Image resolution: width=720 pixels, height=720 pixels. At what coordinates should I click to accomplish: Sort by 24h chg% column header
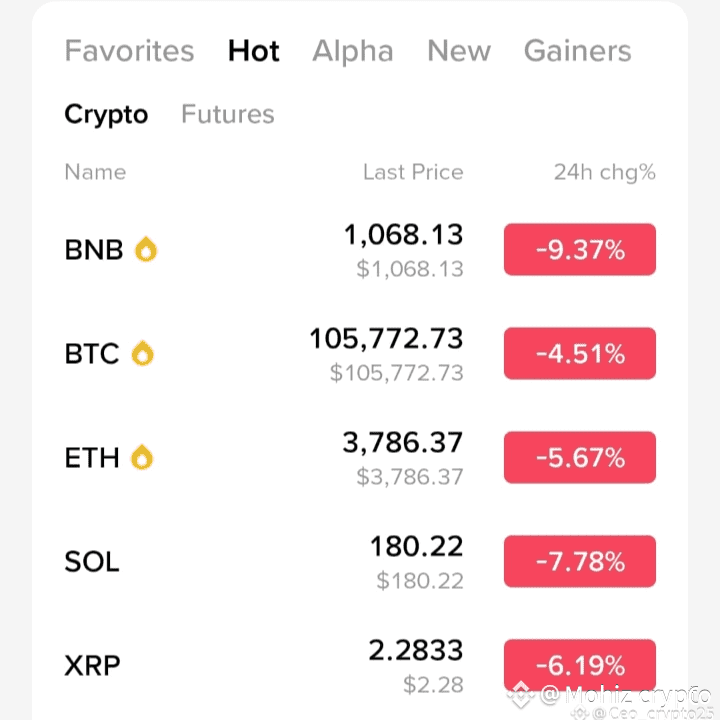[x=604, y=172]
